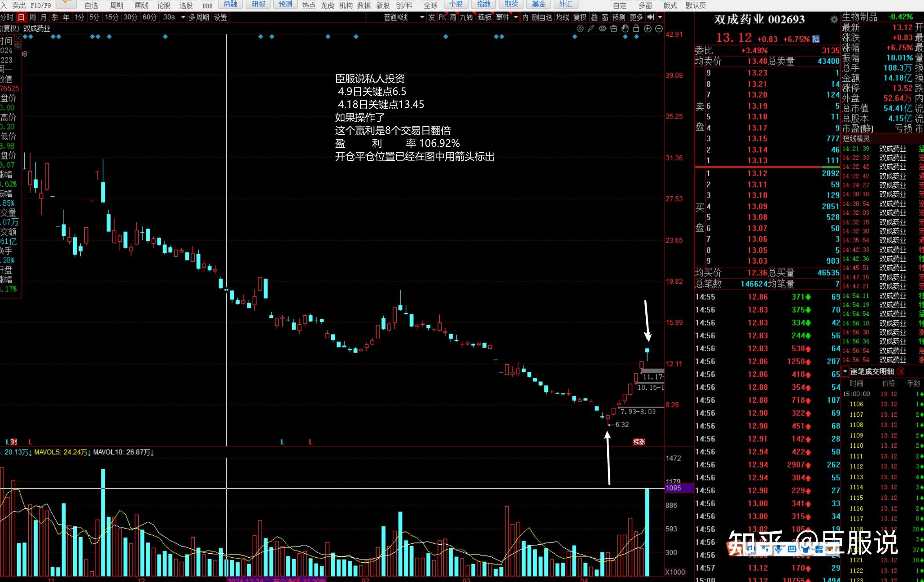Click the L财 marker at chart bottom-left
The width and height of the screenshot is (924, 582).
12,442
